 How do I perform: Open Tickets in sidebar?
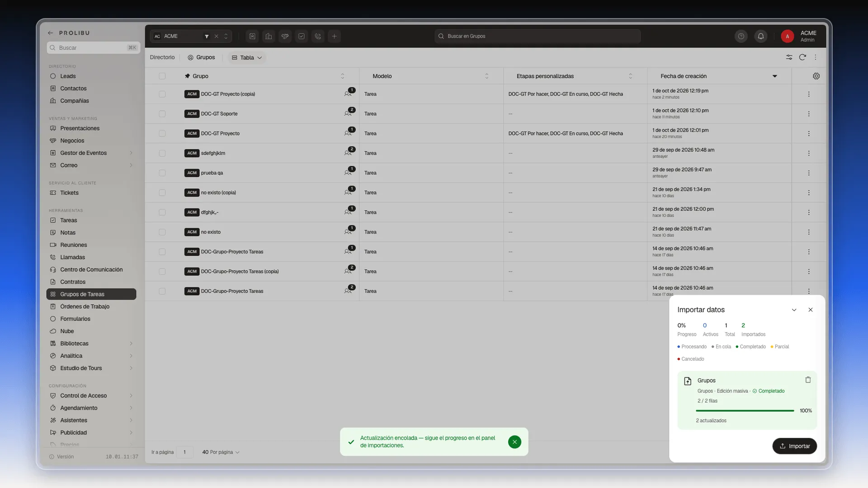point(91,193)
